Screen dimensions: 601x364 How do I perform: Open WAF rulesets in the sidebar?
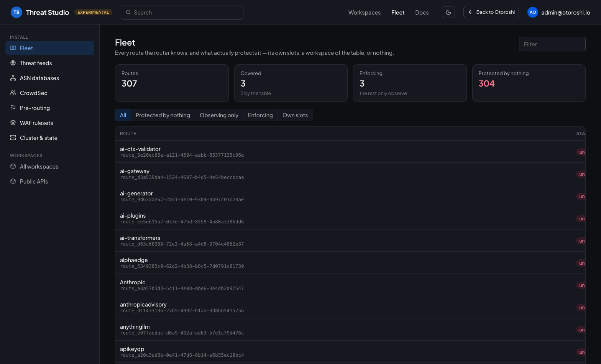pyautogui.click(x=50, y=123)
